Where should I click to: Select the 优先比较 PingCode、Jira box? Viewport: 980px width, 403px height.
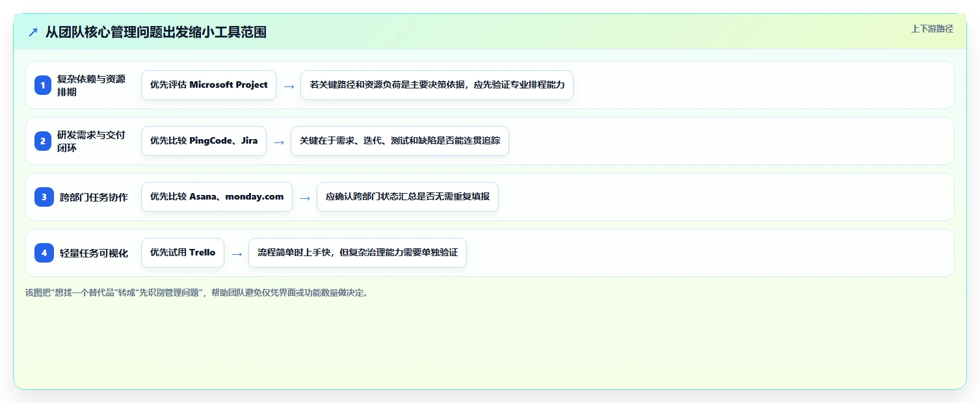click(204, 141)
